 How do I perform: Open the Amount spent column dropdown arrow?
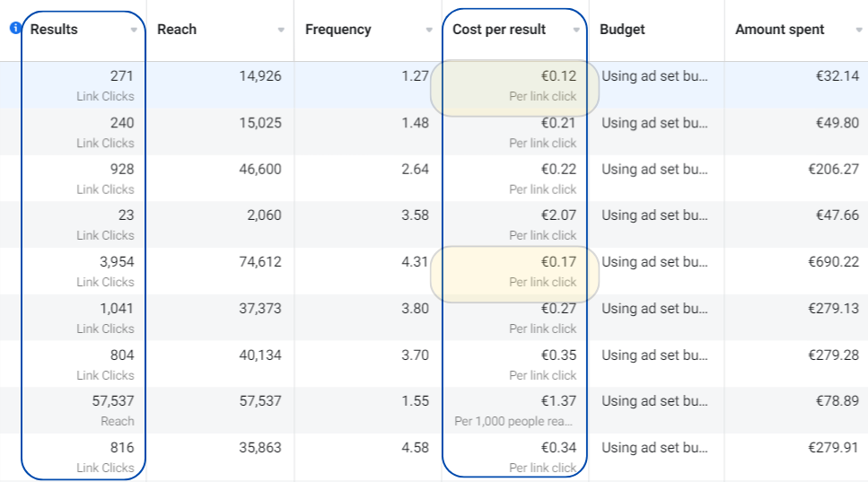[859, 30]
